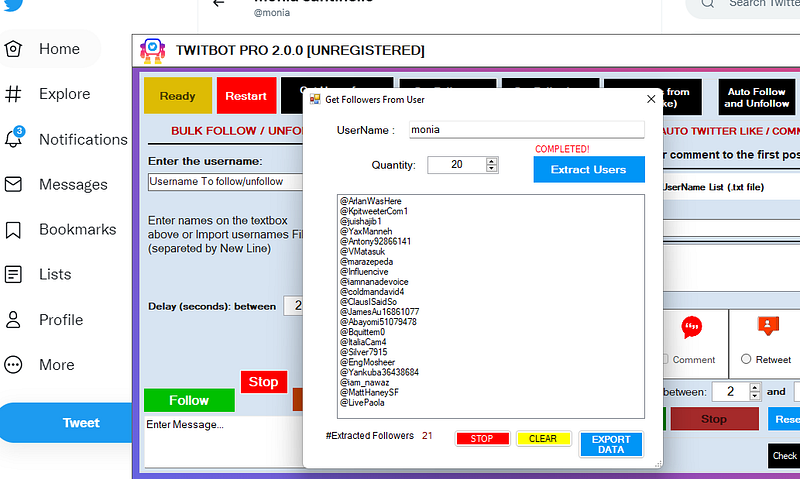This screenshot has width=800, height=479.
Task: Click the black Check button
Action: point(784,456)
